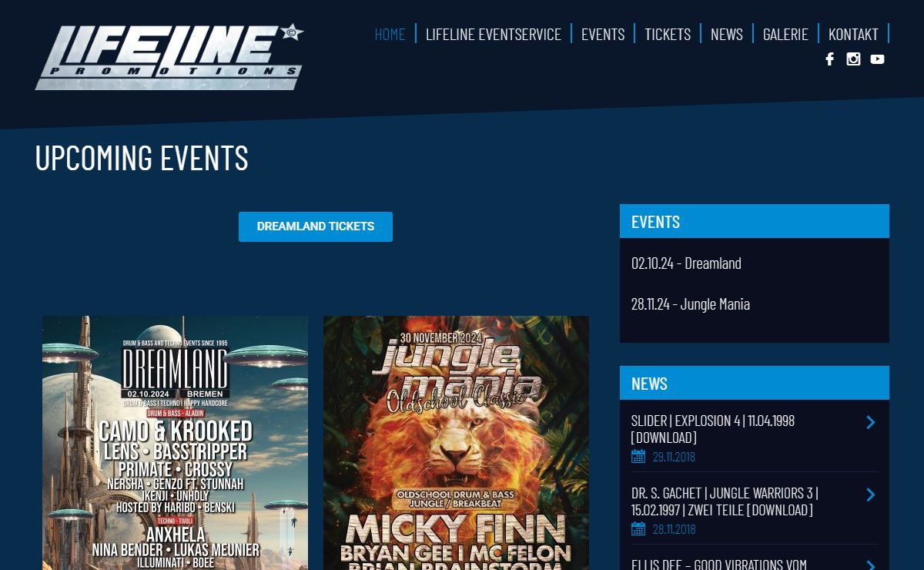Open the GALERIE menu item
Screen dimensions: 924x570
pos(785,34)
